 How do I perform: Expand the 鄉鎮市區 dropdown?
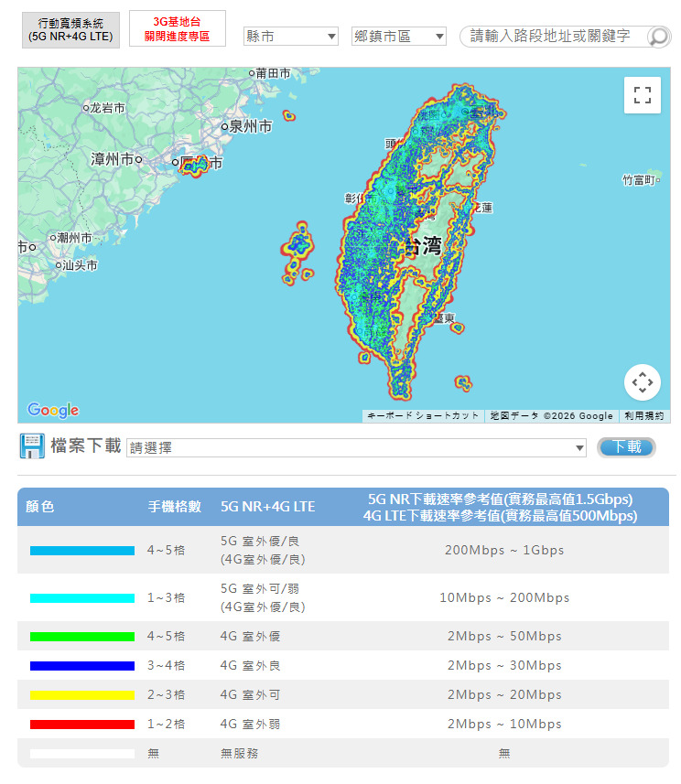tap(399, 37)
